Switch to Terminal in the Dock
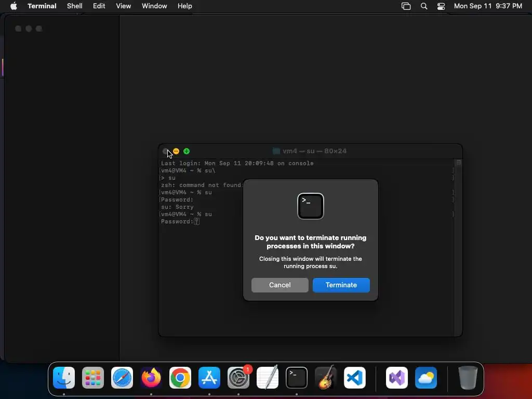532x399 pixels. pos(297,378)
